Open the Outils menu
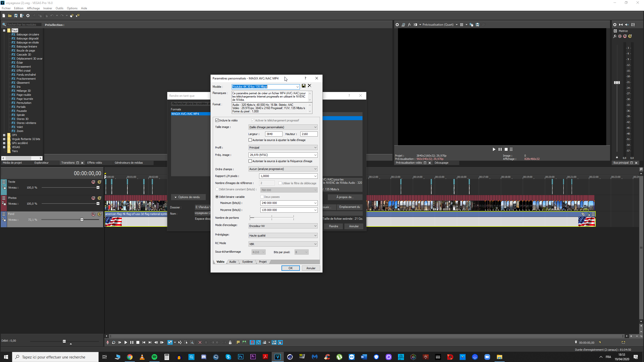Screen dimensions: 644x362 click(59, 8)
